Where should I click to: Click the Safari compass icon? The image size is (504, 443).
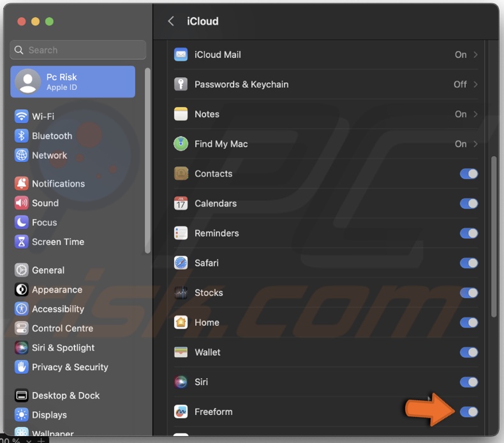coord(181,263)
